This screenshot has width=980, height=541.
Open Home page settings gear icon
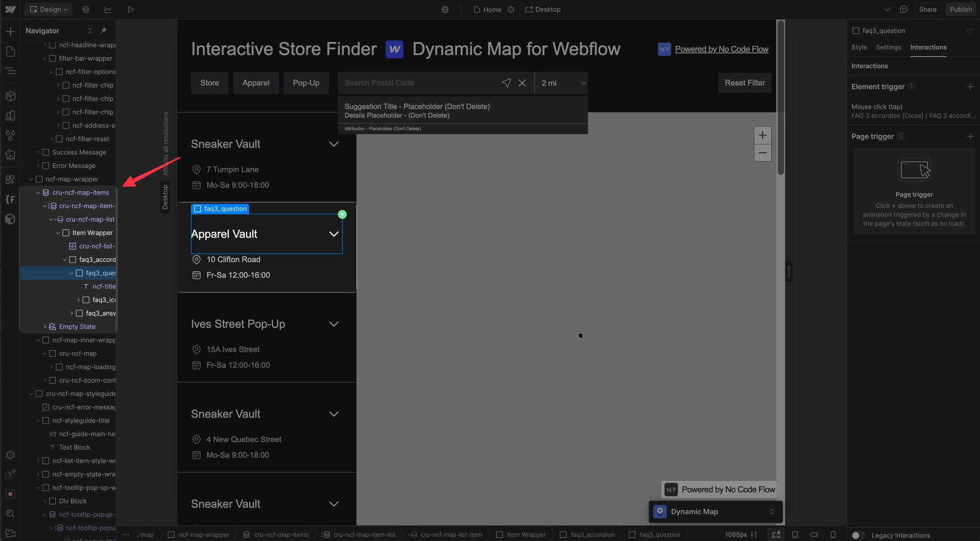pyautogui.click(x=511, y=9)
